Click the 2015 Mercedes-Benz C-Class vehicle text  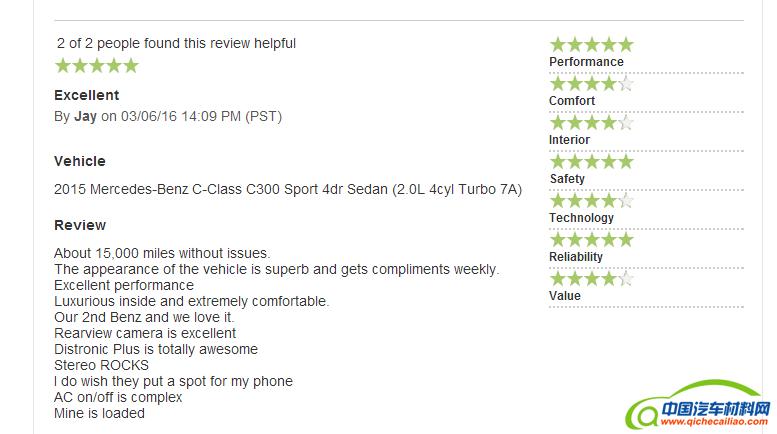[x=288, y=189]
